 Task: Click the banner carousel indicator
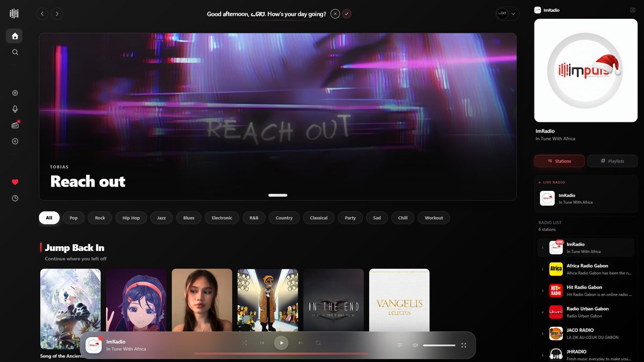pyautogui.click(x=278, y=195)
